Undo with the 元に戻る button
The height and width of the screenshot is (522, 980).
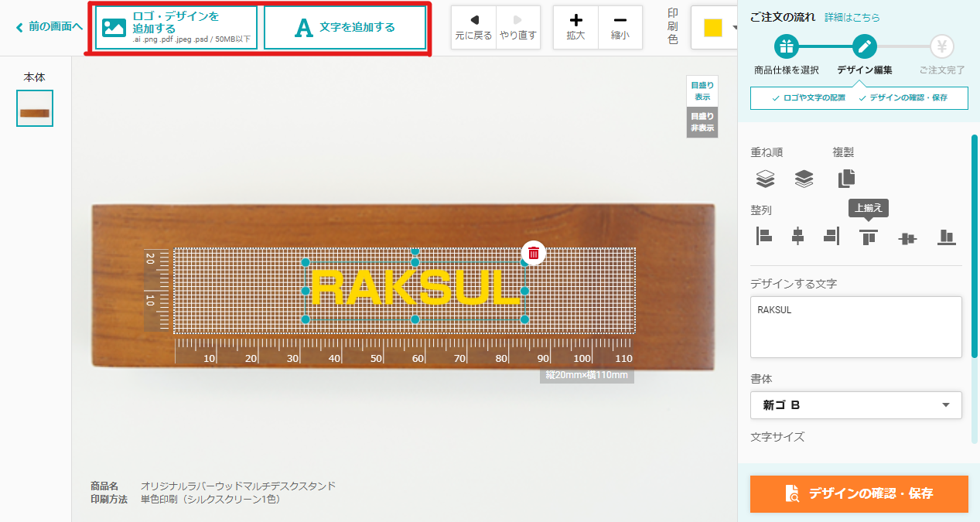[x=473, y=27]
